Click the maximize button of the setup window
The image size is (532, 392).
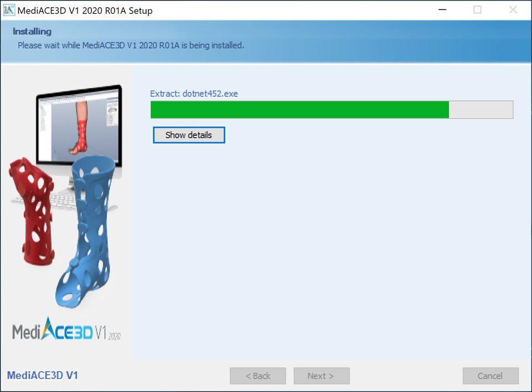(x=477, y=10)
